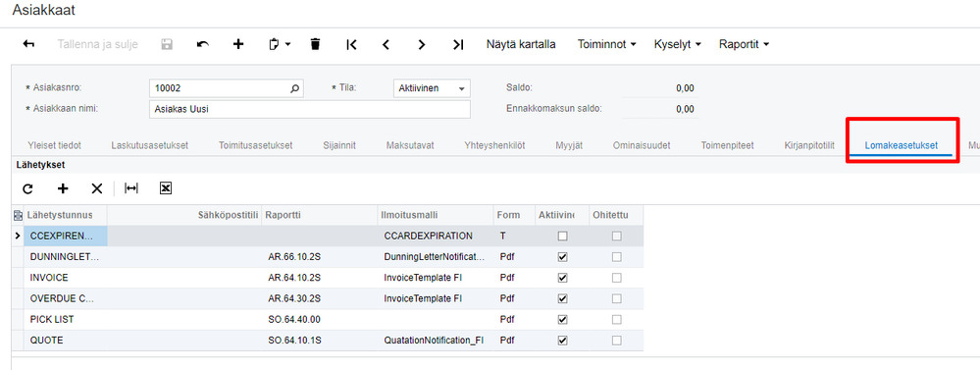Open the Raportit menu
The width and height of the screenshot is (980, 370).
[744, 44]
